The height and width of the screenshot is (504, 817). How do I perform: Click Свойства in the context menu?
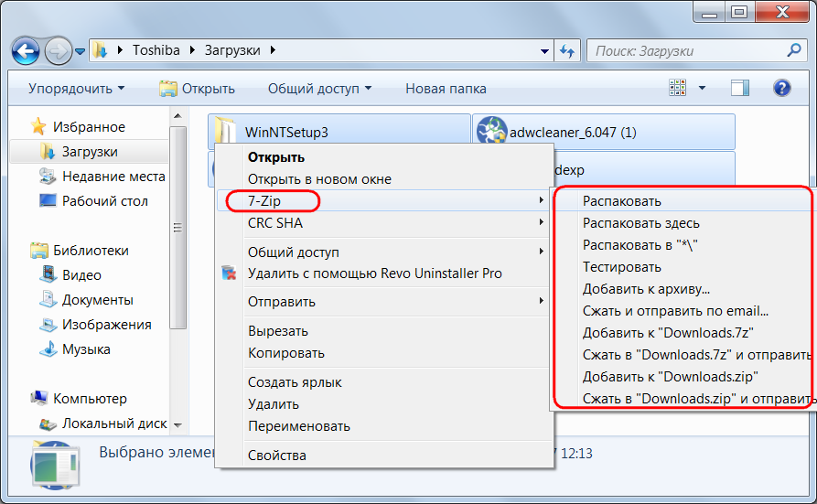coord(276,456)
